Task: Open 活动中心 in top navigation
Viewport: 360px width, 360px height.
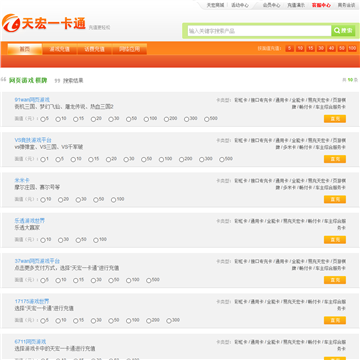Action: click(240, 5)
